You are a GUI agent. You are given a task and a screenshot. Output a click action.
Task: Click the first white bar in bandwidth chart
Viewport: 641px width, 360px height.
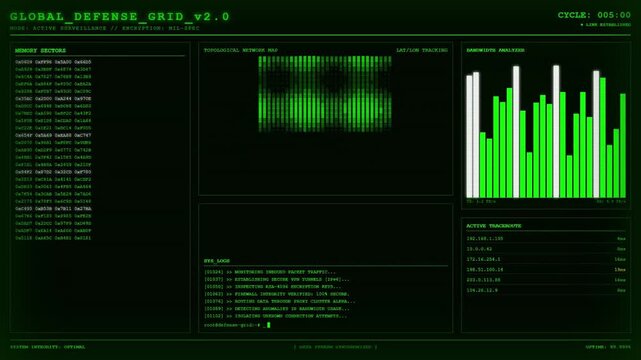(469, 136)
